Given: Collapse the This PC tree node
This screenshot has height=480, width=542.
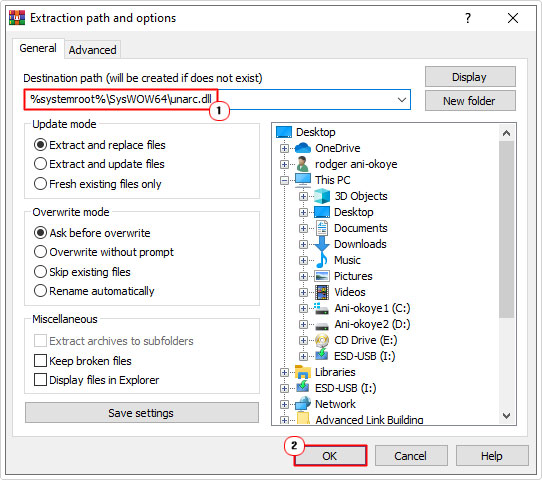Looking at the screenshot, I should pos(284,180).
